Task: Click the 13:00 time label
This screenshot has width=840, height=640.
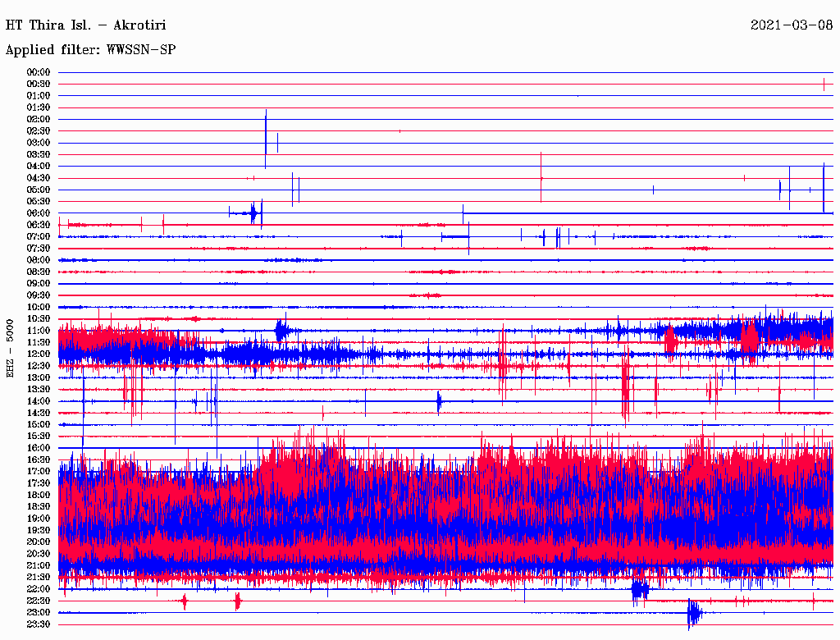Action: pyautogui.click(x=39, y=378)
